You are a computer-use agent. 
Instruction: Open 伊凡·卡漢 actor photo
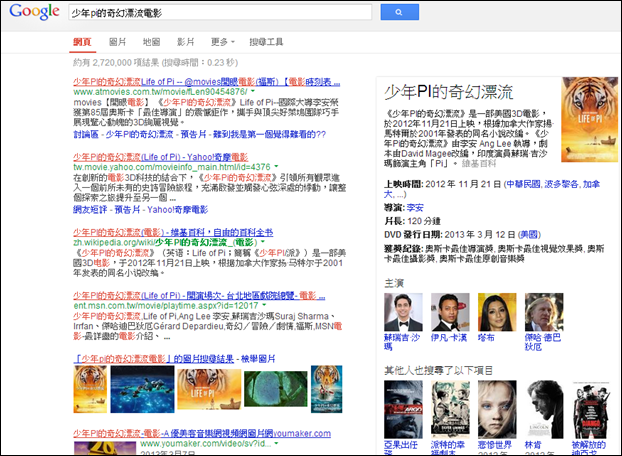(450, 312)
